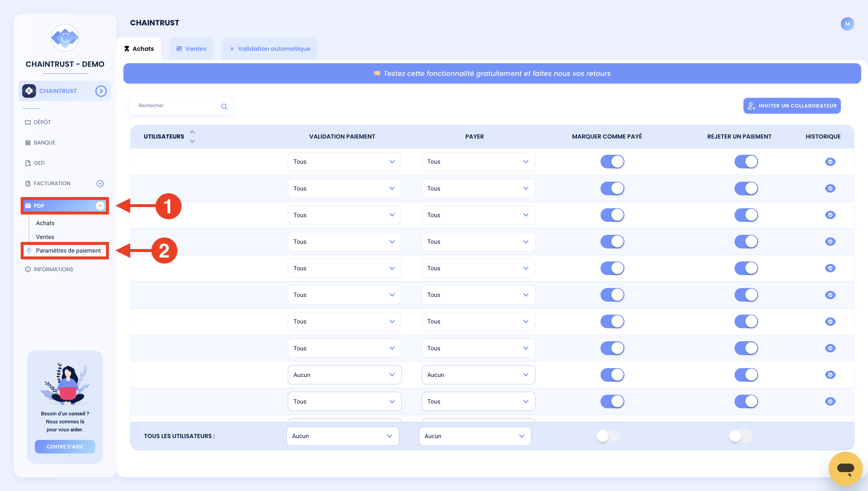Open Tous les utilisateurs Validation Paiement dropdown

[343, 436]
